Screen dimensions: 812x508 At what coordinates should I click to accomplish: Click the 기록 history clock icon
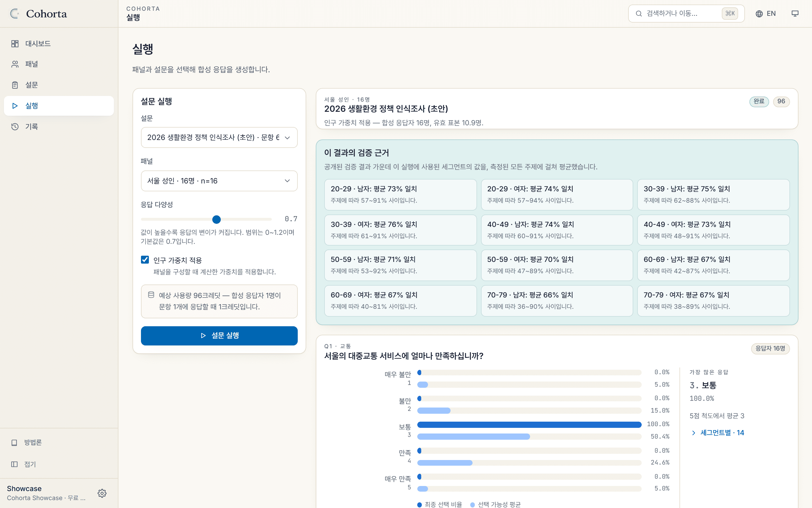[x=15, y=127]
